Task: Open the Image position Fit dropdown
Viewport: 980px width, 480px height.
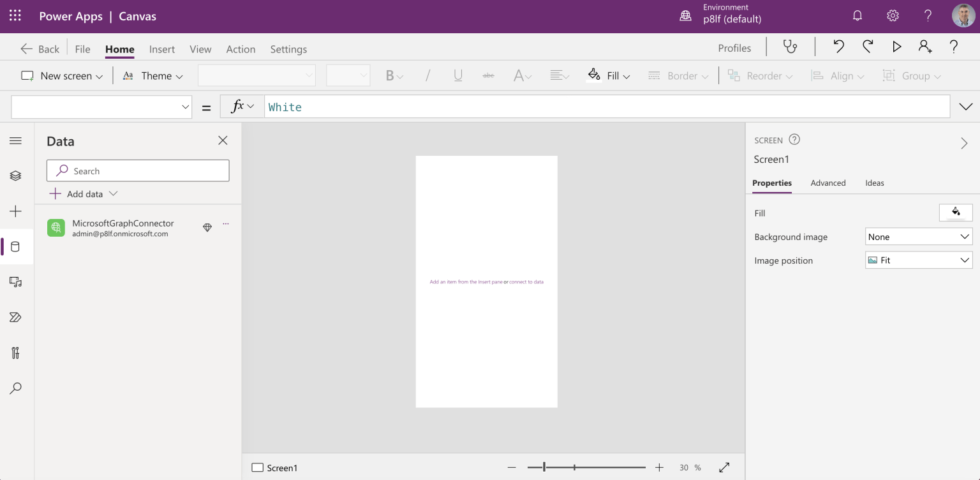Action: 918,260
